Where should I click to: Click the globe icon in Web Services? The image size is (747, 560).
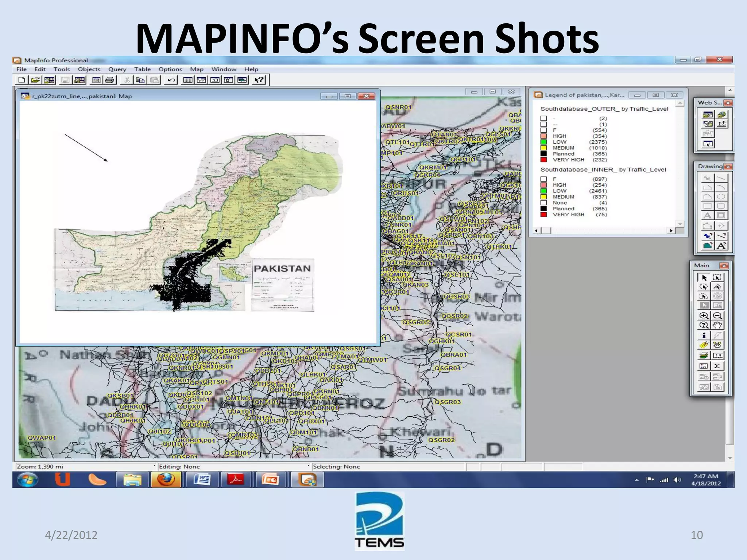[x=721, y=114]
